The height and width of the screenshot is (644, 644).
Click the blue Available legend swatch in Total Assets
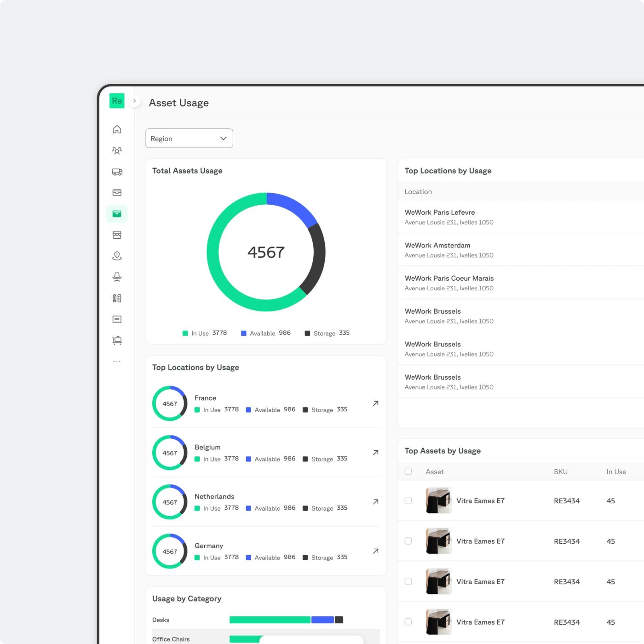[x=243, y=333]
